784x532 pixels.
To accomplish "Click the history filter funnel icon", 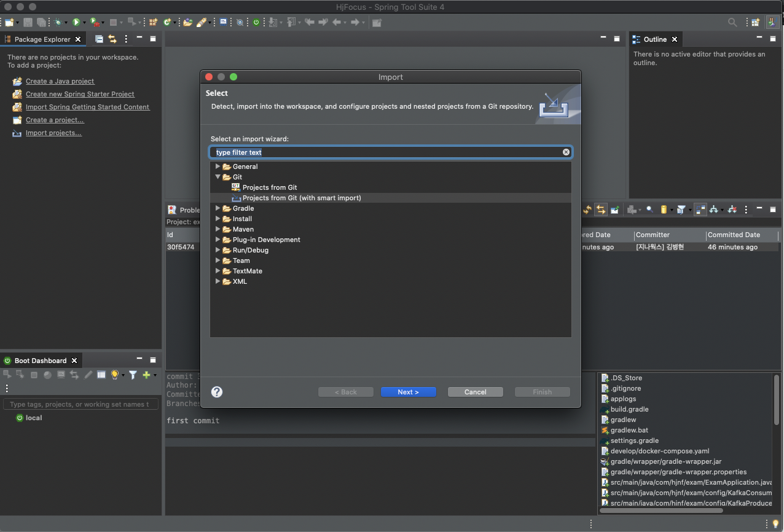I will click(x=681, y=209).
